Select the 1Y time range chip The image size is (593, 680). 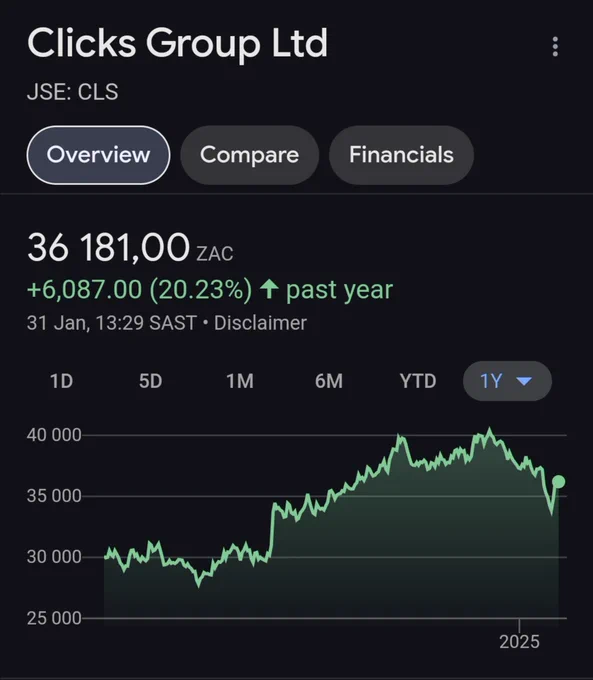pyautogui.click(x=507, y=381)
